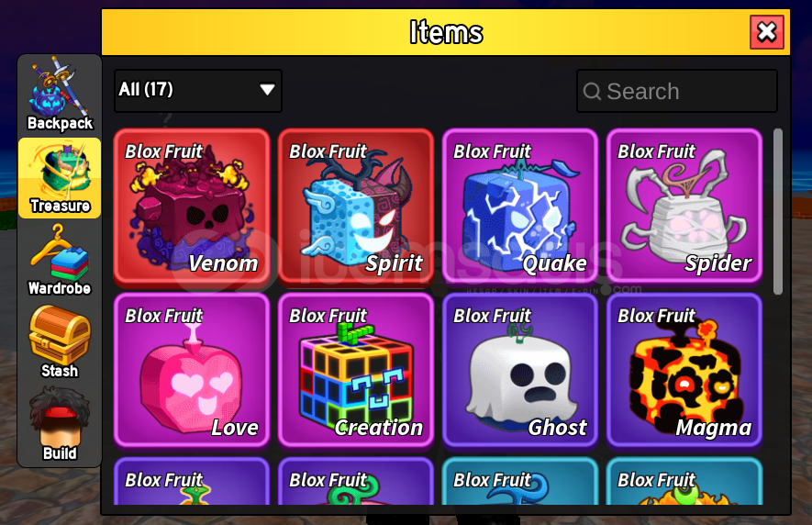Select the Quake Blox Fruit

[x=520, y=207]
